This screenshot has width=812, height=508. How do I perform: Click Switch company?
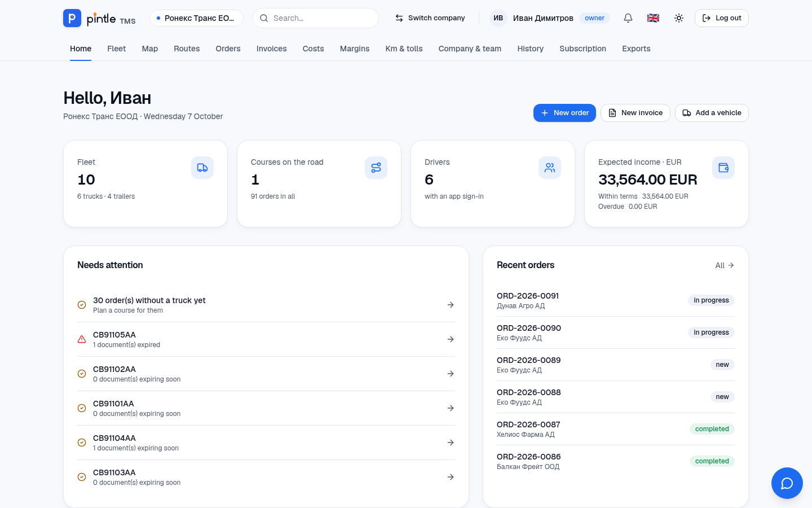coord(430,18)
